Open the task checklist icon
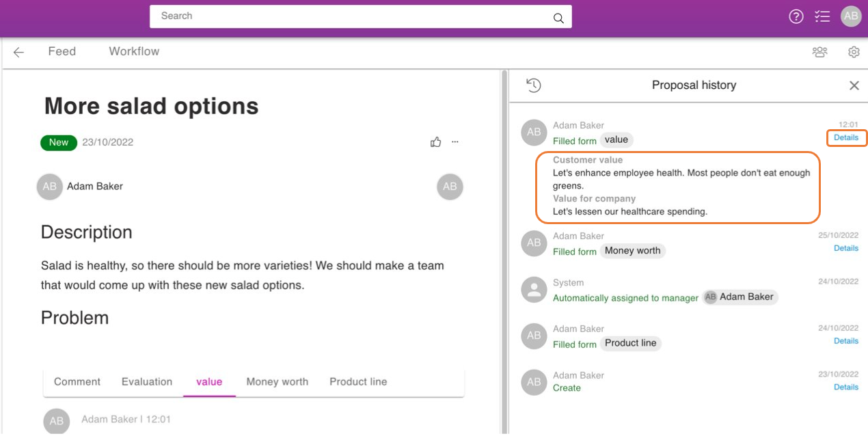Screen dimensions: 868x436 pos(822,17)
